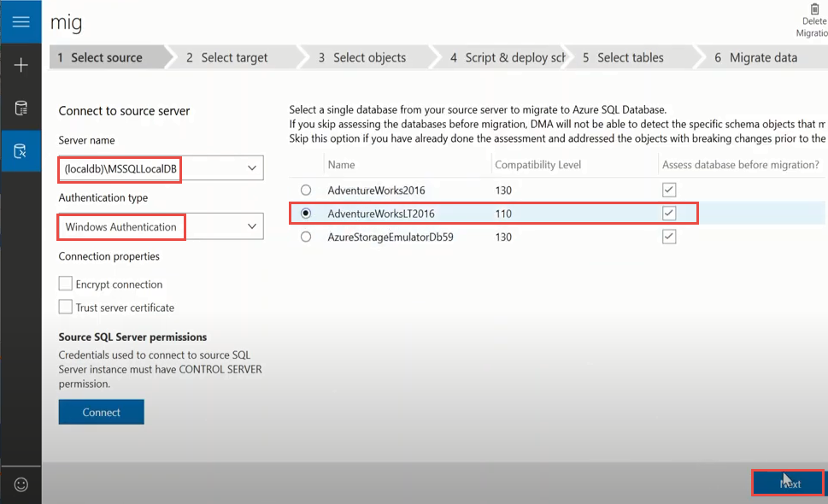This screenshot has width=828, height=504.
Task: Click the Next button
Action: [x=788, y=483]
